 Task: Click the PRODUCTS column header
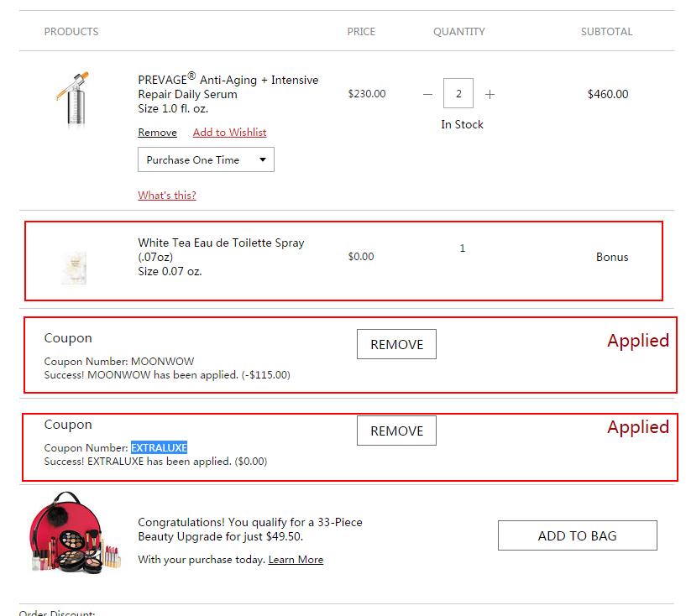(71, 32)
